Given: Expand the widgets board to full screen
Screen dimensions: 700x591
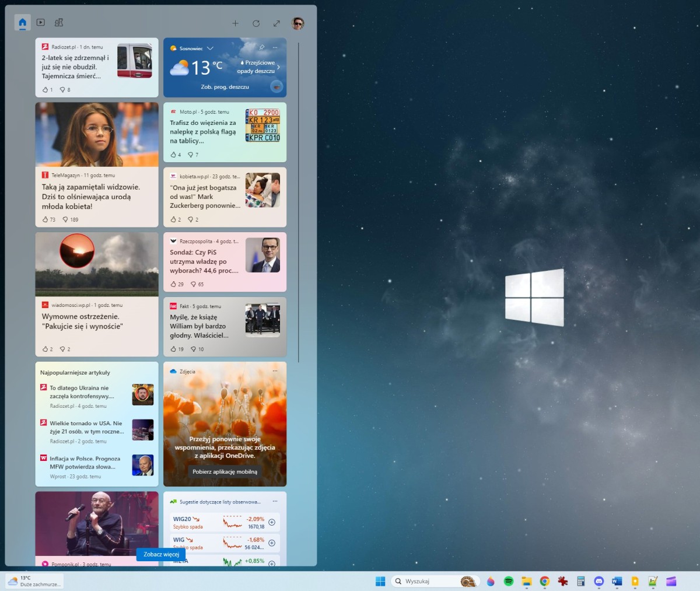Looking at the screenshot, I should click(276, 23).
